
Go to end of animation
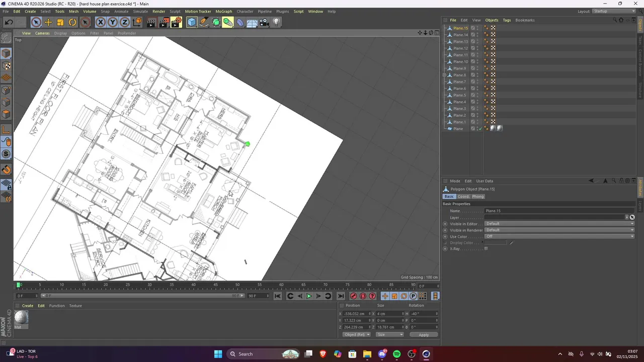(x=341, y=296)
